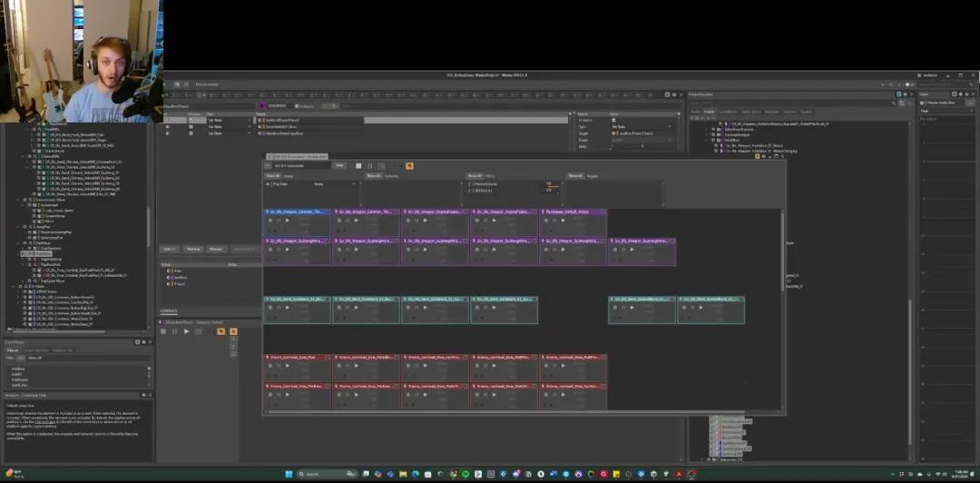Open the Audio tab in Project Explorer
980x483 pixels.
(x=696, y=112)
